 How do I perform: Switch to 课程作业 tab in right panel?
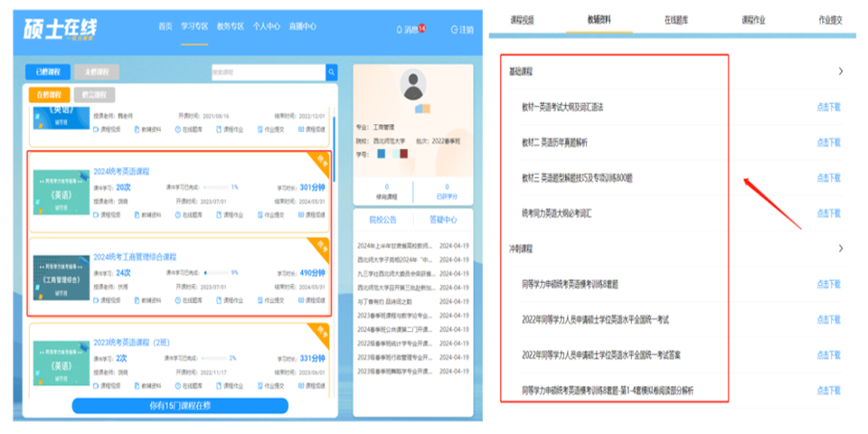click(753, 21)
